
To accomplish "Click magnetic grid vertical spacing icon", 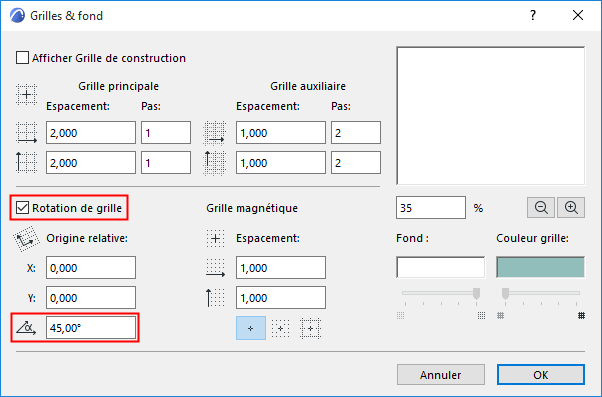I will tap(215, 298).
